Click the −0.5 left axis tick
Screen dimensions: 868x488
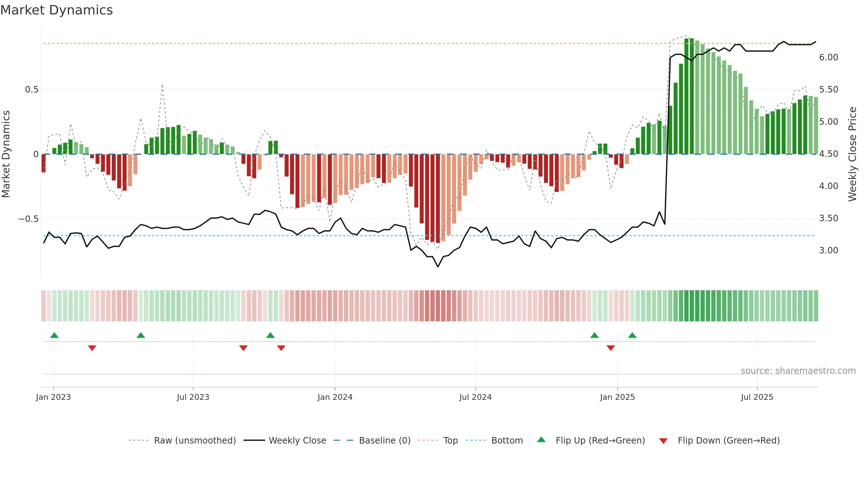coord(28,219)
